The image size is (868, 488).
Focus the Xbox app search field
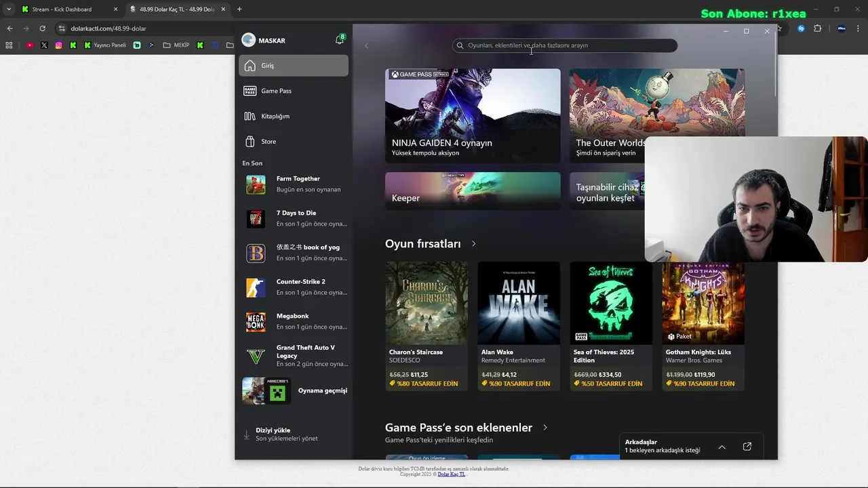coord(564,45)
